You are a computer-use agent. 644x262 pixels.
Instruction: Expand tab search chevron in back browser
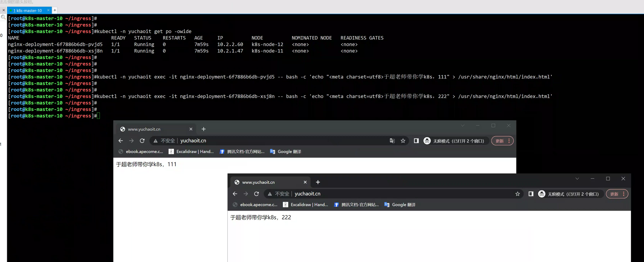(463, 126)
